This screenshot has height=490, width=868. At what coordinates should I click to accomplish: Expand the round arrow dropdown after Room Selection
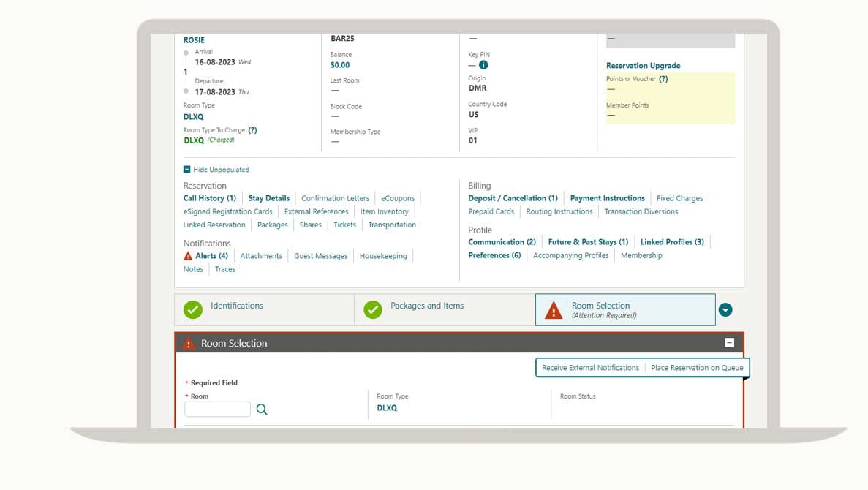point(725,310)
